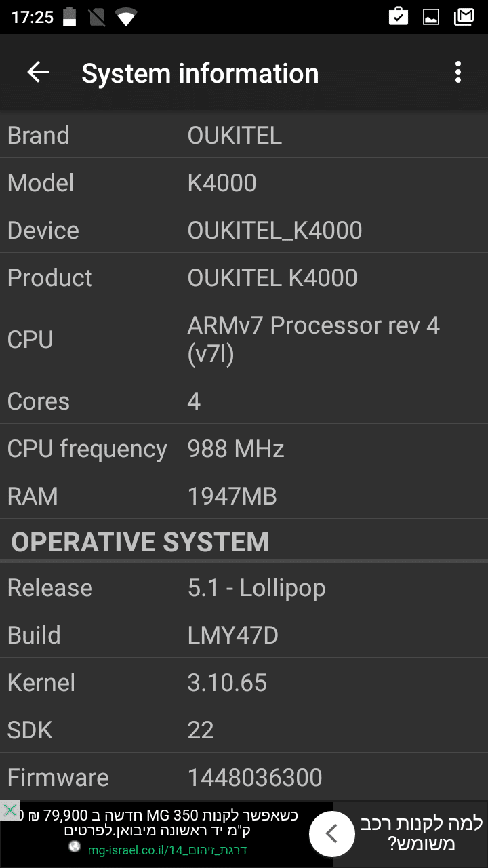Tap the battery status icon
Viewport: 488px width, 868px height.
point(70,17)
